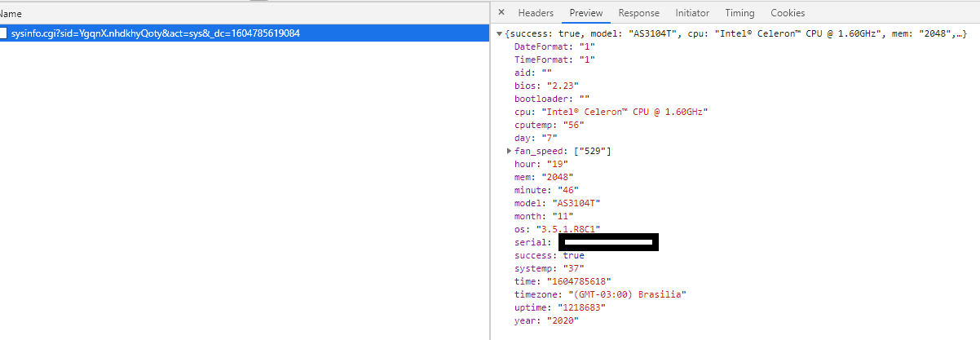
Task: Click the sysinfo.cgi request file icon
Action: click(3, 33)
